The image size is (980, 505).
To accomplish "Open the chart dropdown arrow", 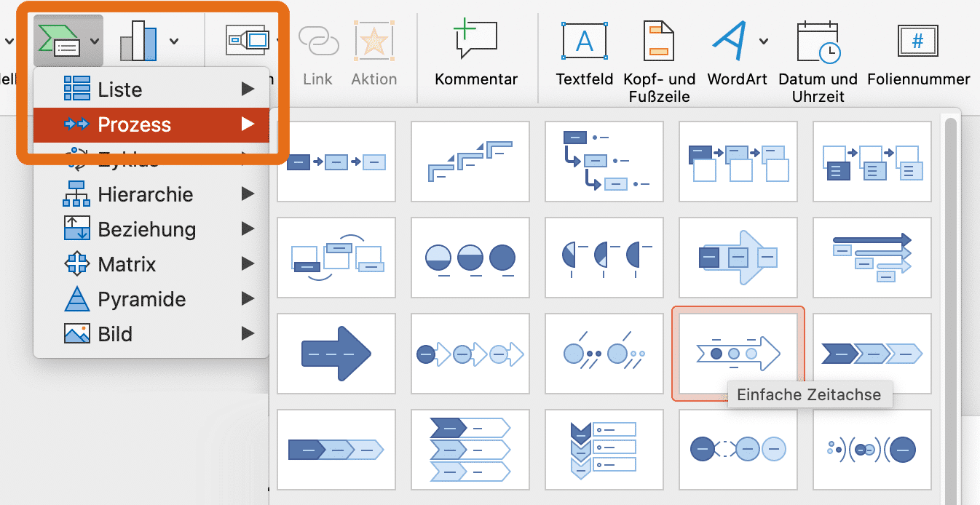I will point(175,40).
